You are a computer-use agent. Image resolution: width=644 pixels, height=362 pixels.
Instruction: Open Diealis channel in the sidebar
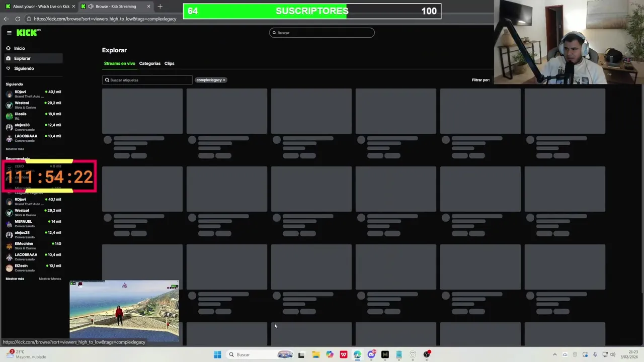33,116
